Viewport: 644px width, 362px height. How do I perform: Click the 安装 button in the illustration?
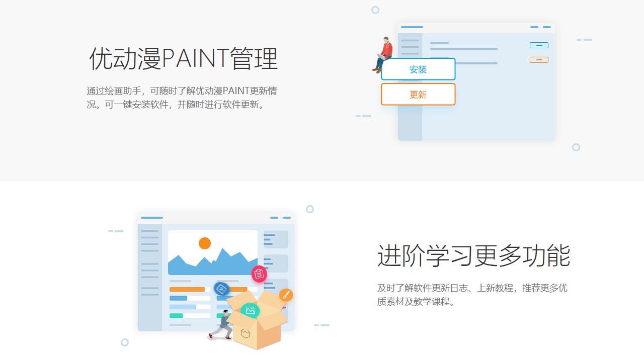click(418, 69)
